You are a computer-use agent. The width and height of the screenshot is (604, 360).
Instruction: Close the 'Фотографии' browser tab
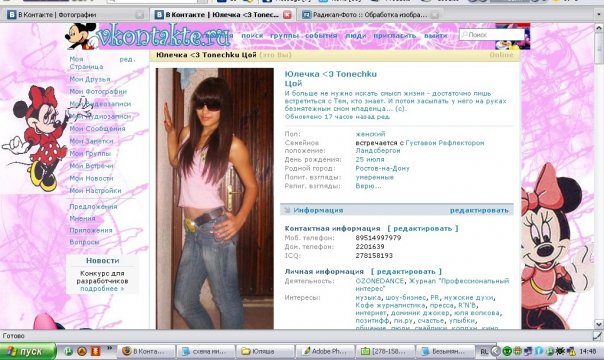(139, 15)
